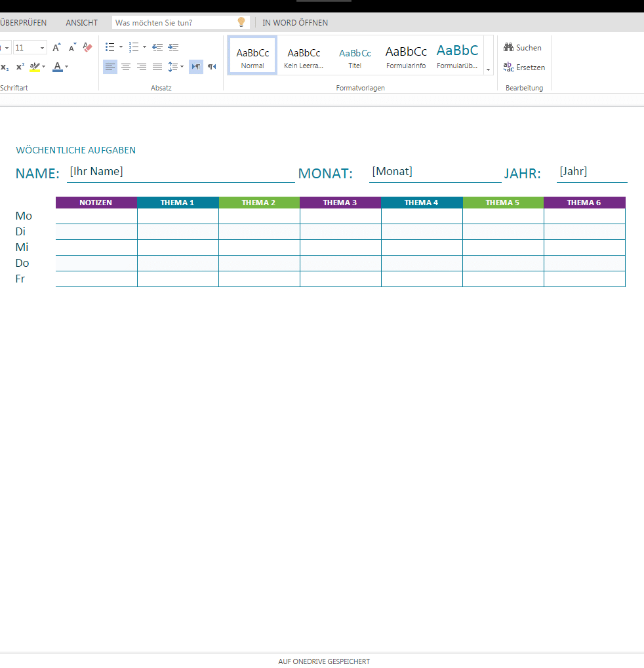Toggle center alignment
This screenshot has height=668, width=644.
point(126,66)
